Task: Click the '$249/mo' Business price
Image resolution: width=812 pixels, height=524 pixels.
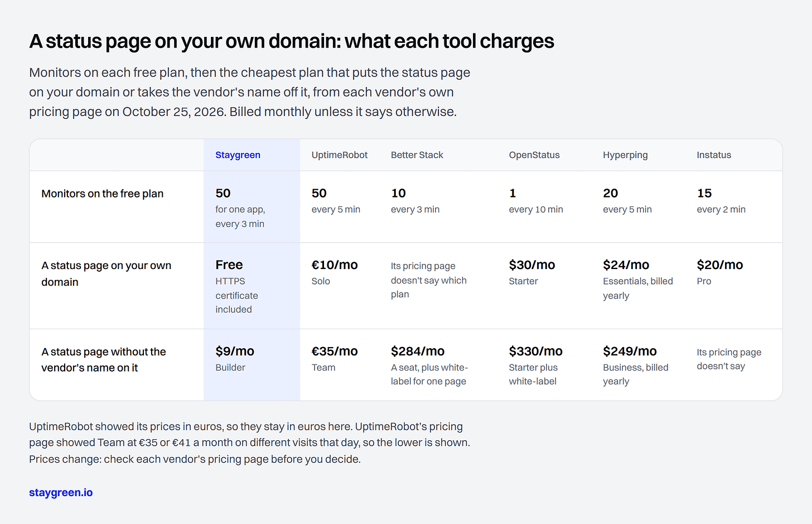Action: click(630, 351)
